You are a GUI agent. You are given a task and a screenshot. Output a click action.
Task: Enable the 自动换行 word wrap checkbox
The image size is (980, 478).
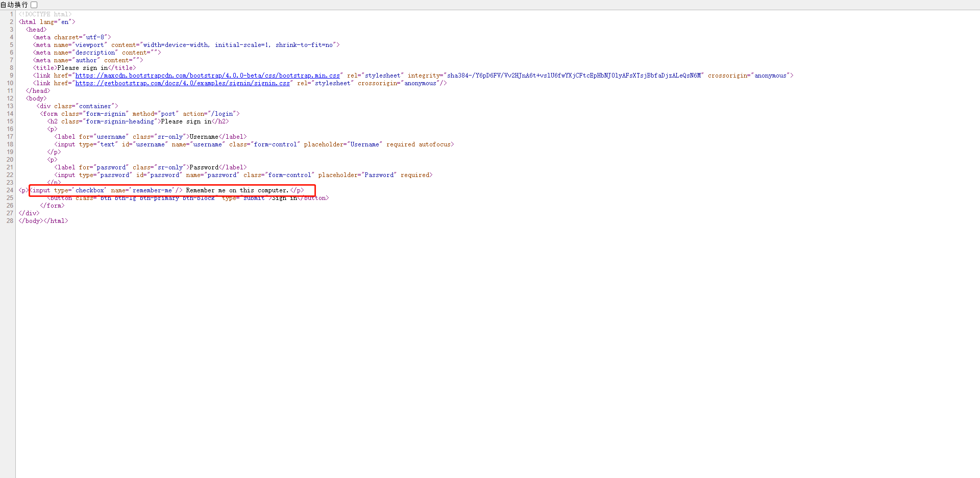point(34,5)
